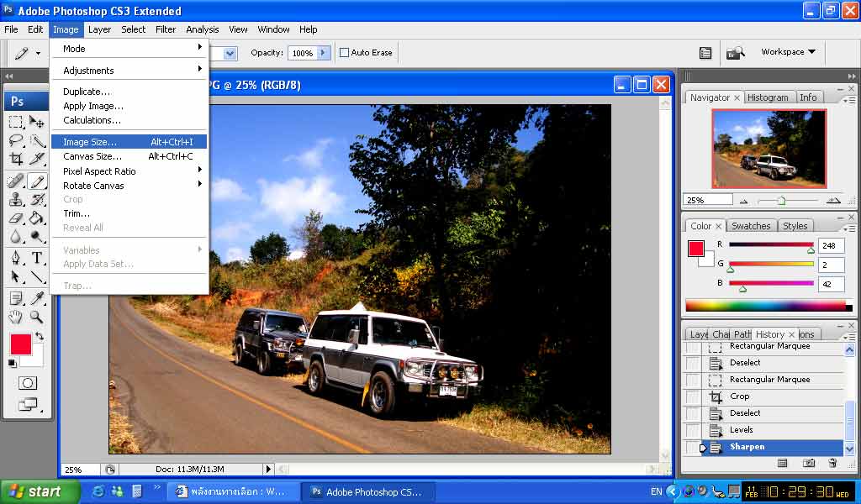The height and width of the screenshot is (504, 861).
Task: Delete current history state trash button
Action: [832, 464]
